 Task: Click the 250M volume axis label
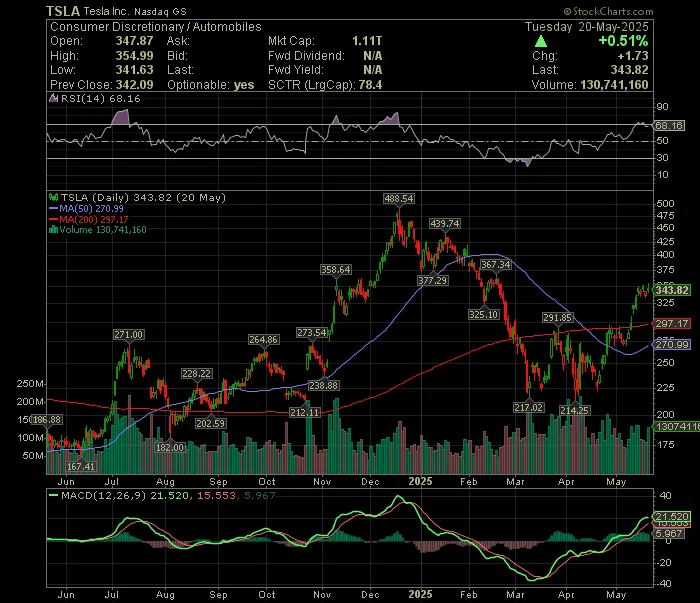pos(30,383)
